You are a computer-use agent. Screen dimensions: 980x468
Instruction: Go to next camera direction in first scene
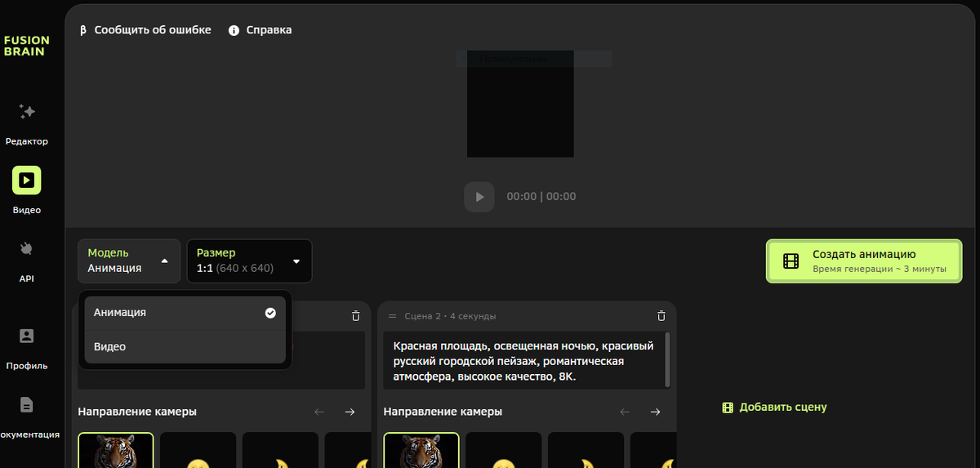(x=350, y=412)
